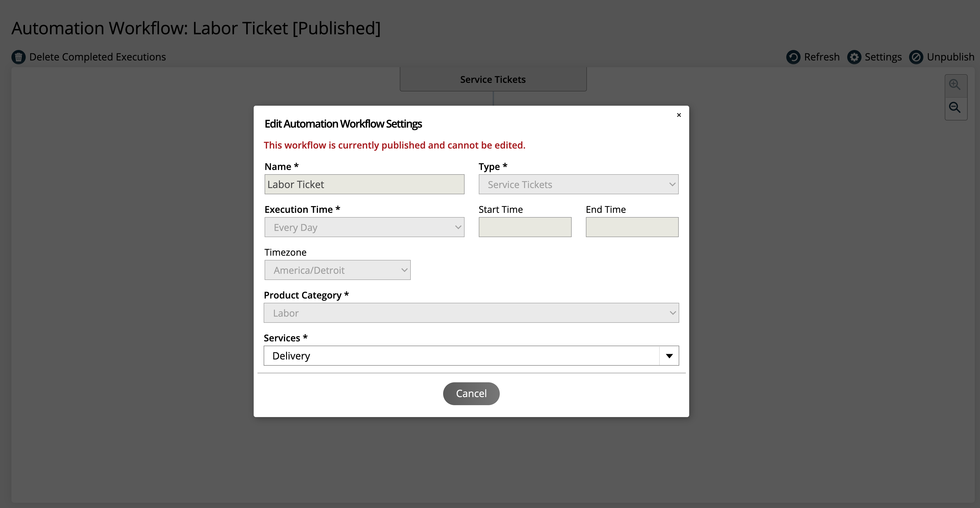The image size is (980, 508).
Task: Click the Unpublish text label
Action: click(950, 57)
